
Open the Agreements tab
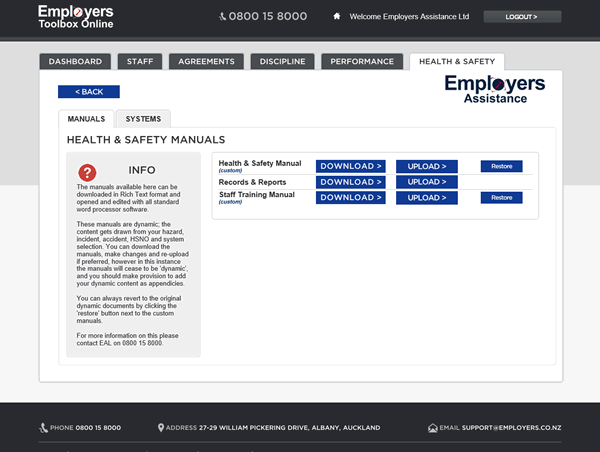pos(207,62)
